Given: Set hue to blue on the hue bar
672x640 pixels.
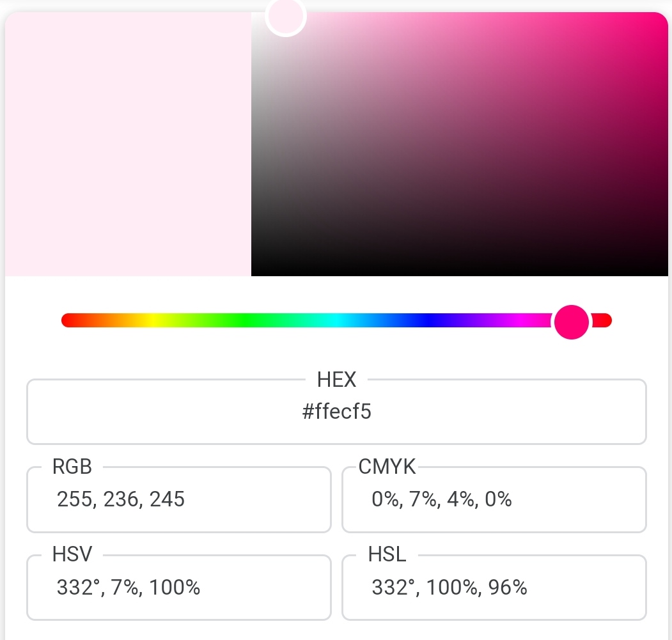Looking at the screenshot, I should 428,320.
